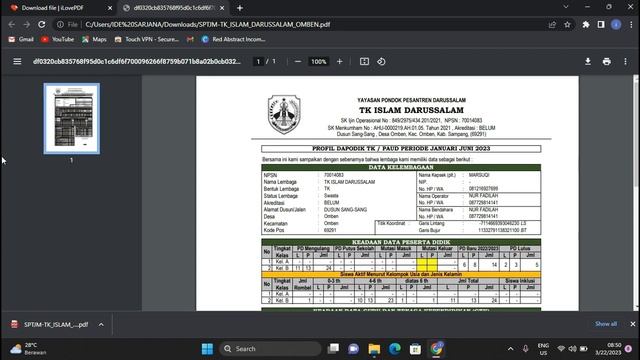Click Show all downloads
Screen dimensions: 640x360
[x=606, y=324]
